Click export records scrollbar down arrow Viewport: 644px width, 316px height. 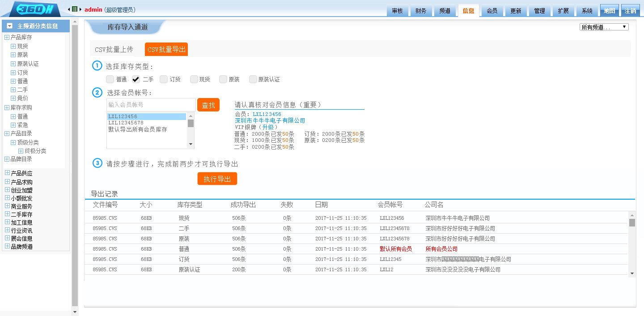tap(632, 273)
